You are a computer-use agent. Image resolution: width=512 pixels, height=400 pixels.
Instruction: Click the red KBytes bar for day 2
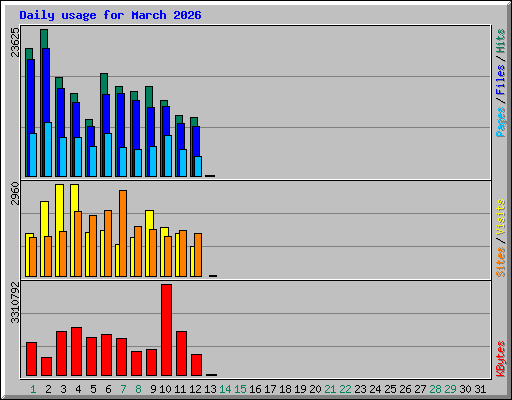[46, 366]
